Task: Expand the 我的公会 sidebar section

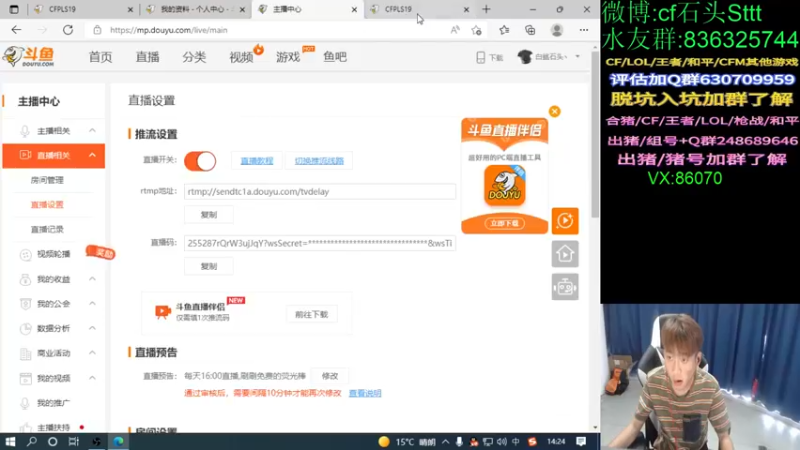Action: (x=92, y=304)
